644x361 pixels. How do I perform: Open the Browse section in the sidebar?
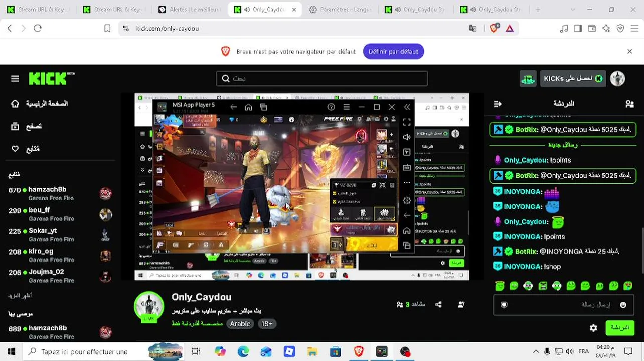coord(27,126)
